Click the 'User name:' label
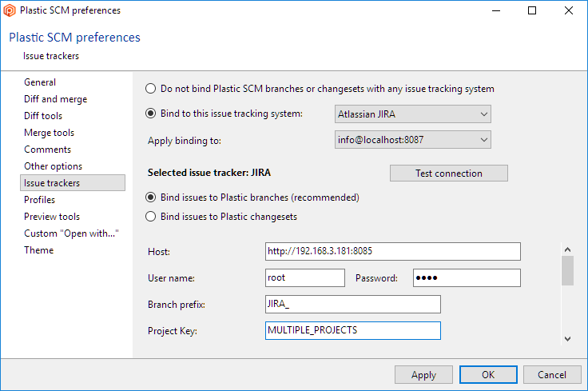 coord(171,278)
